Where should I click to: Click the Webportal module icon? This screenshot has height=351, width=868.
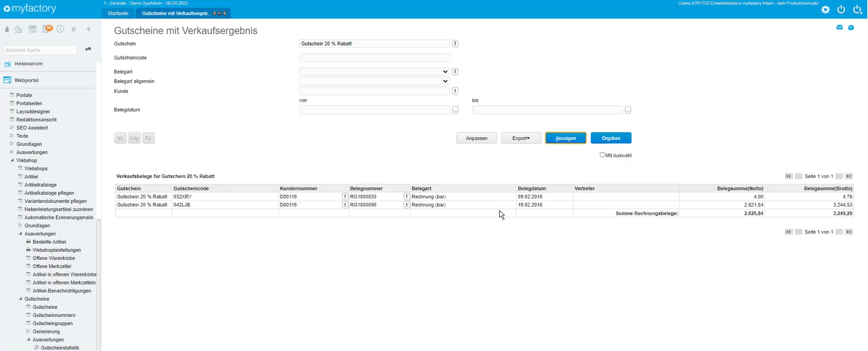[8, 80]
